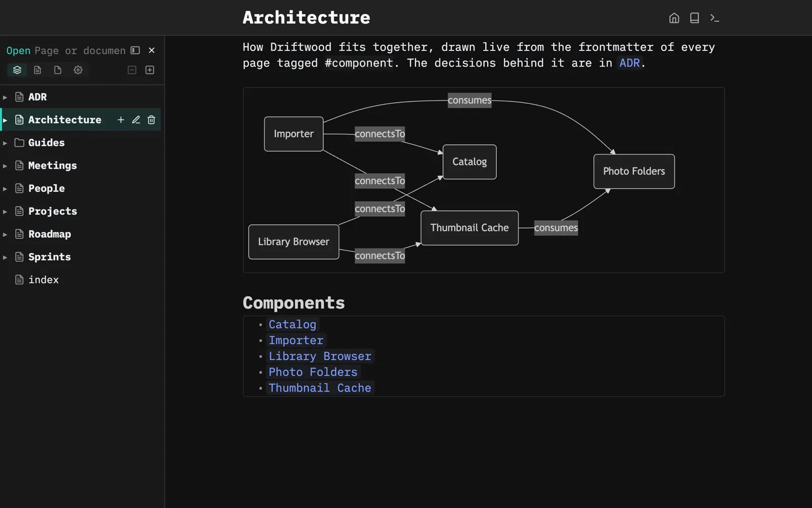Open the terminal command icon
This screenshot has height=508, width=812.
pos(715,18)
